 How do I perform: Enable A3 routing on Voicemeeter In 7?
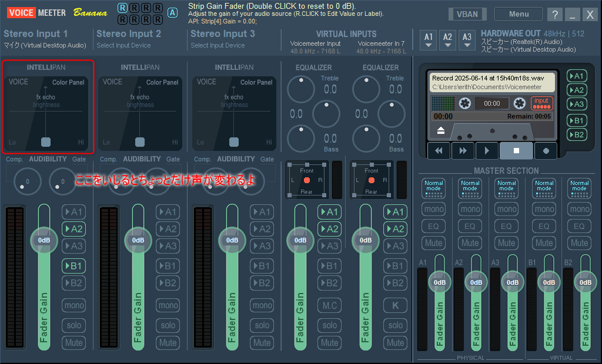point(395,246)
